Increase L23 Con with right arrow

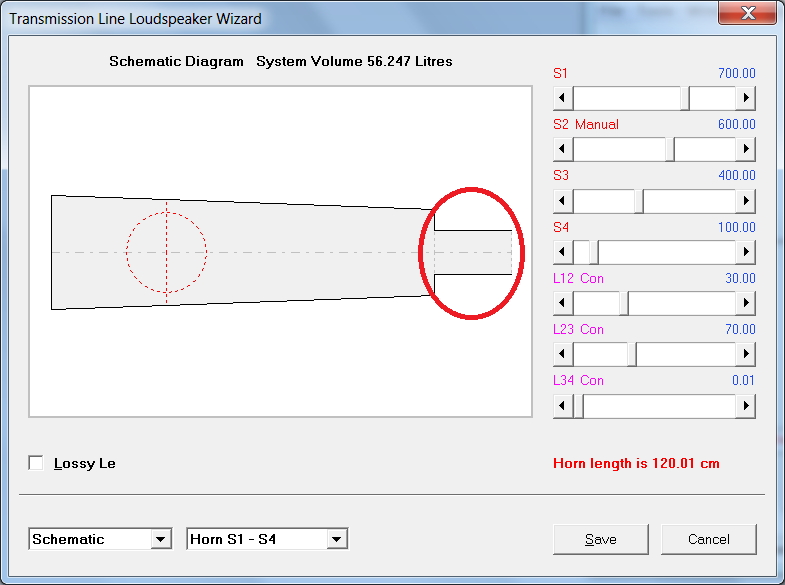[745, 354]
